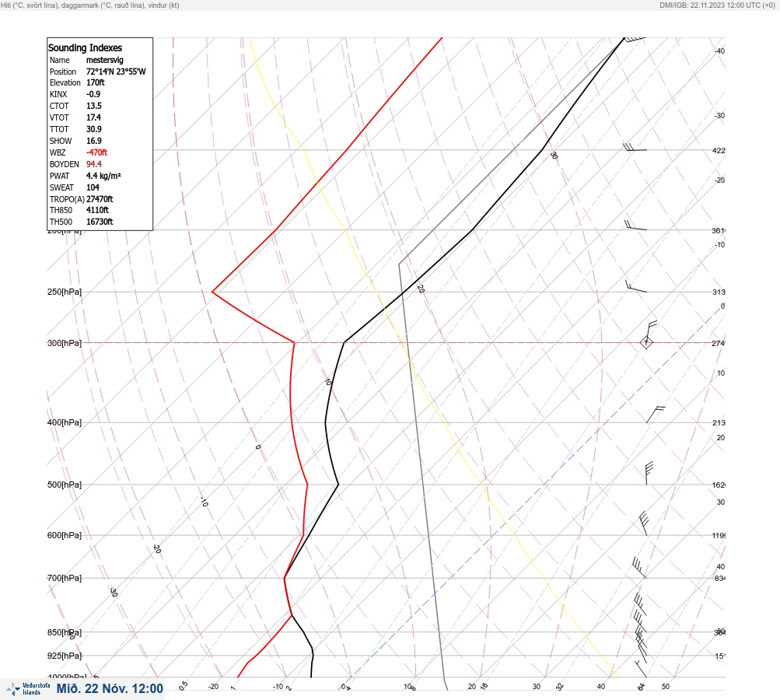
Task: Select TH500 value 16730ft
Action: [x=100, y=222]
